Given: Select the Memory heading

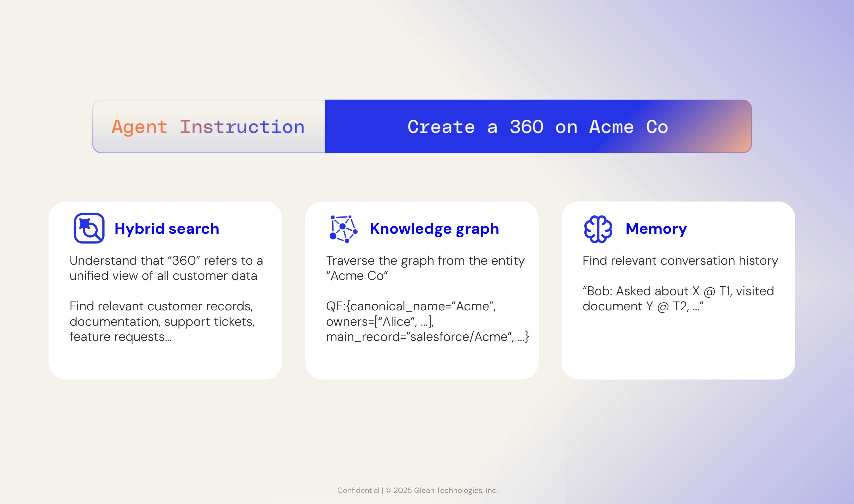Looking at the screenshot, I should (656, 229).
